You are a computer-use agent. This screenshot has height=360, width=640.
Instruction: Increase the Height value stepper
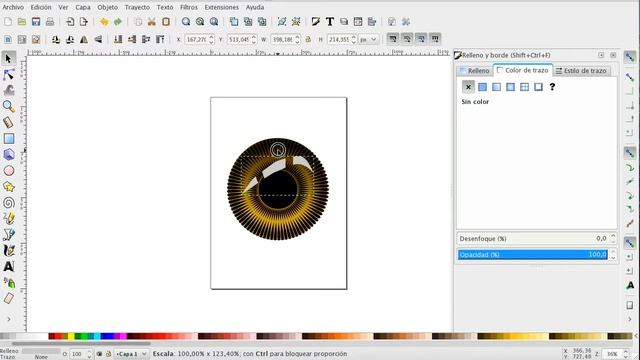coord(353,37)
